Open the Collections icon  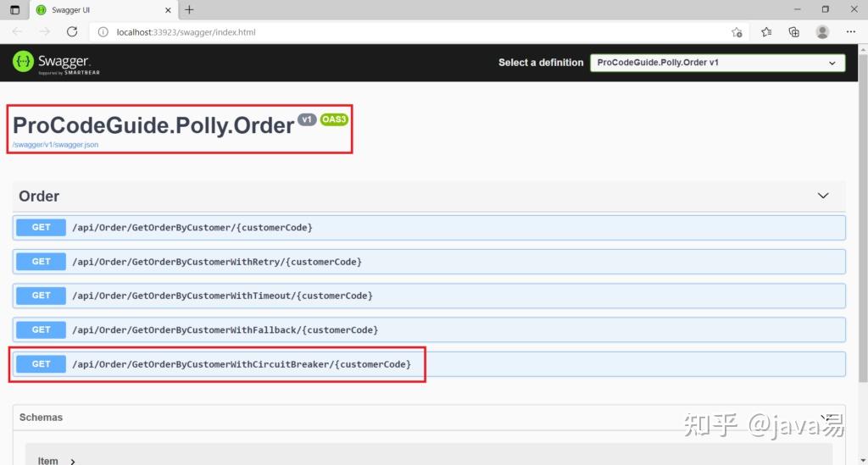[793, 32]
